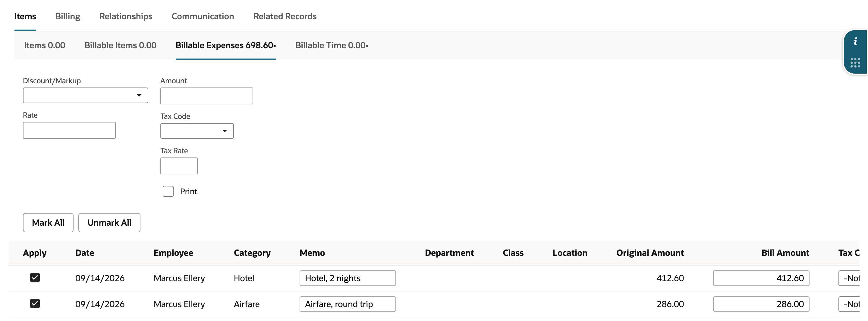
Task: Focus the Rate input field
Action: (69, 131)
